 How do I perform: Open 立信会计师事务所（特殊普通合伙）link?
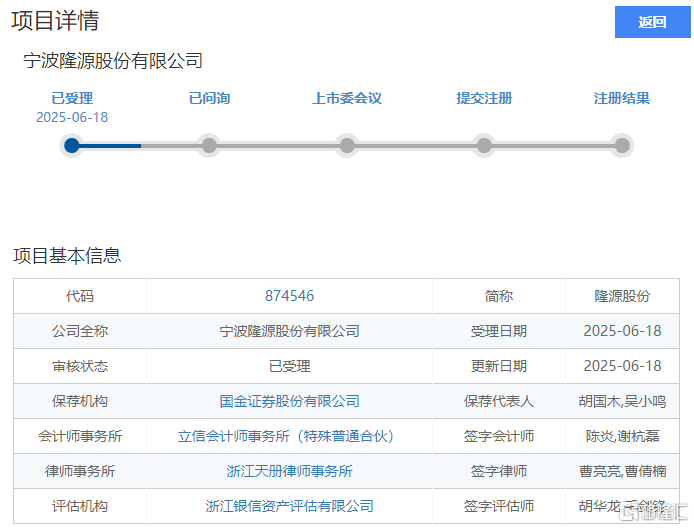click(x=286, y=436)
